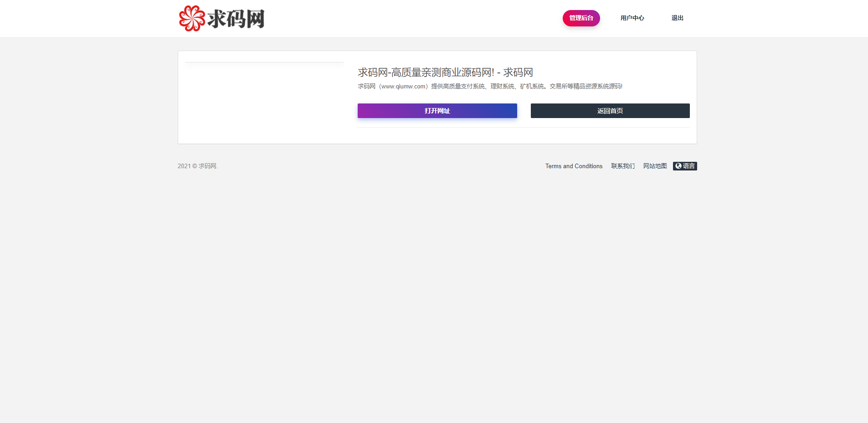Click the 求码网 flower logo

pos(221,18)
